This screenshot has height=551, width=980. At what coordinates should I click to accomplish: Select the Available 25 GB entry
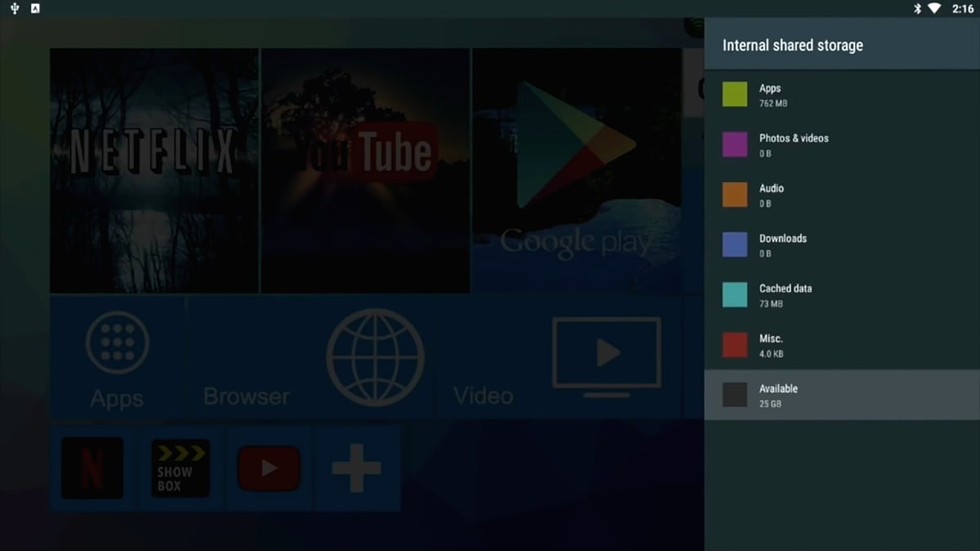(841, 395)
